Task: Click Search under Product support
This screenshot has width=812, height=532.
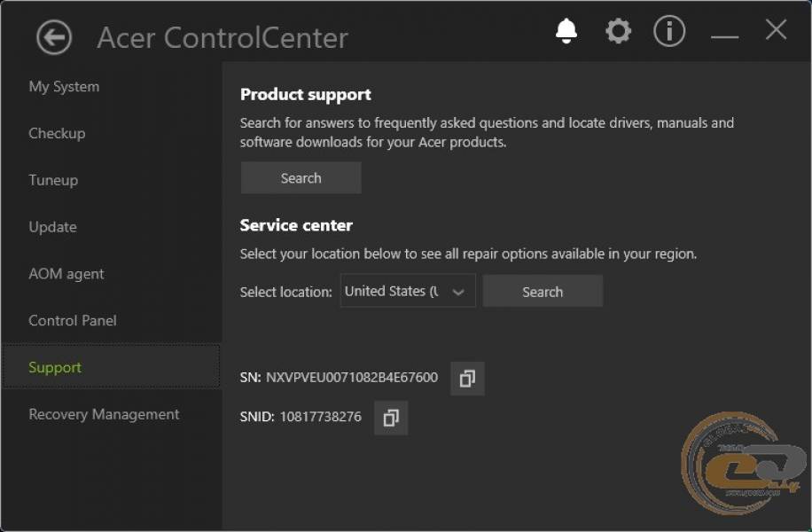Action: click(301, 178)
